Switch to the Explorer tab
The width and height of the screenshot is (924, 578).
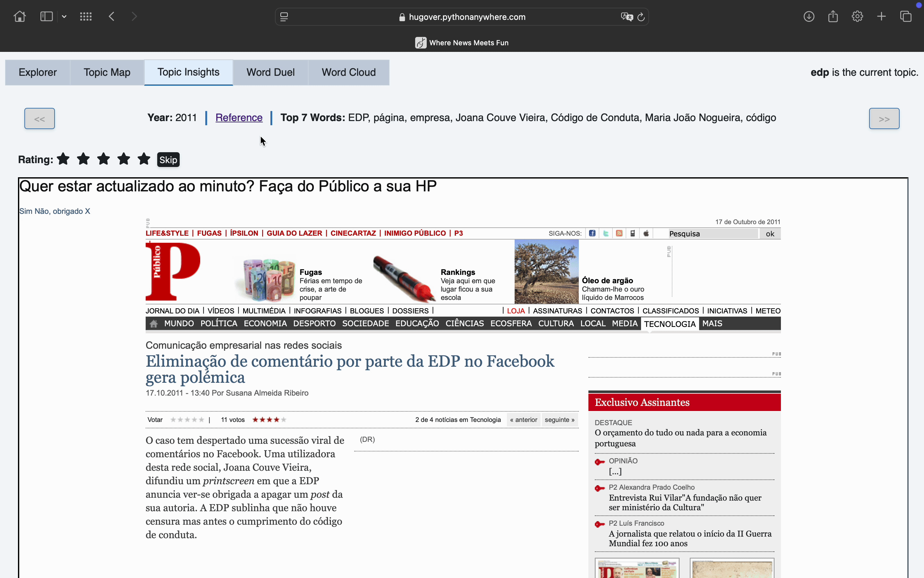[x=38, y=72]
